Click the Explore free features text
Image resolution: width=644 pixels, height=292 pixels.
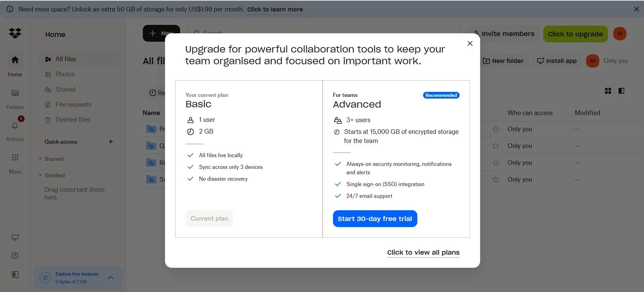click(x=77, y=274)
